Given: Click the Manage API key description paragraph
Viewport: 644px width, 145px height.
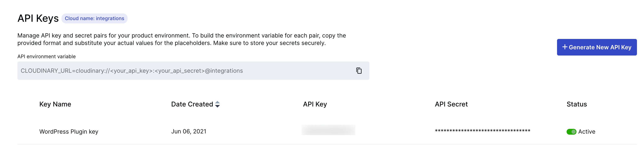Looking at the screenshot, I should (181, 39).
